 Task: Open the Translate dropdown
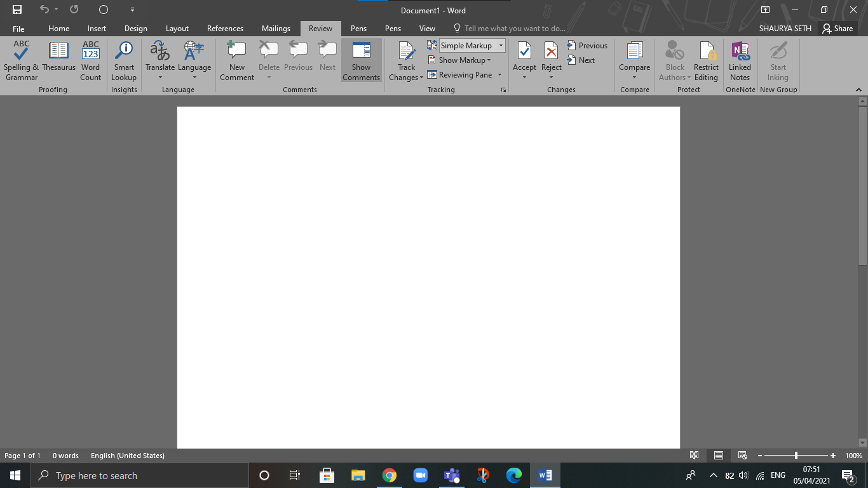(160, 61)
